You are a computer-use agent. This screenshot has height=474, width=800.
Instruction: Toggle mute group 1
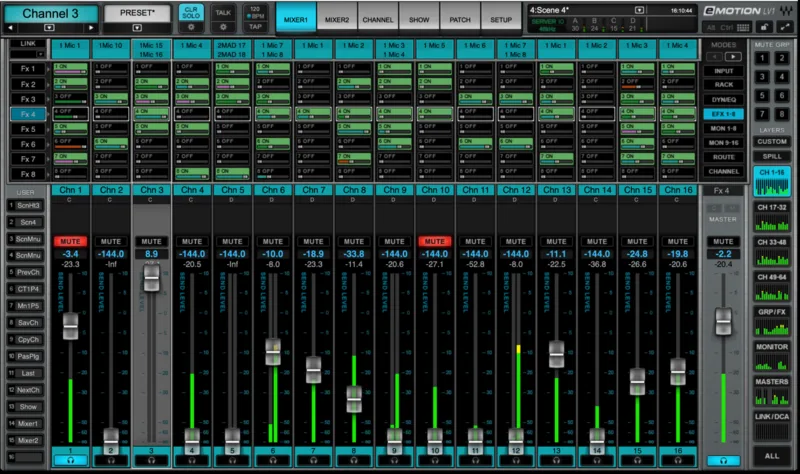[762, 59]
